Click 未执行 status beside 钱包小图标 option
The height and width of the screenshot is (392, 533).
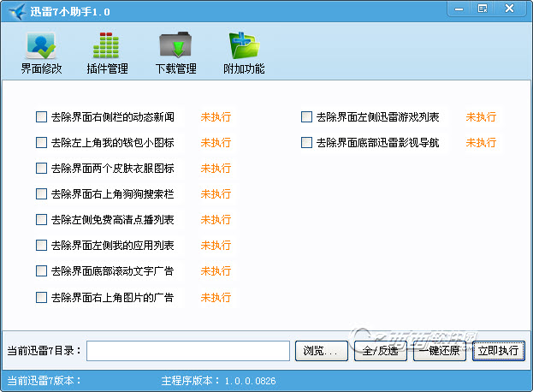coord(216,142)
